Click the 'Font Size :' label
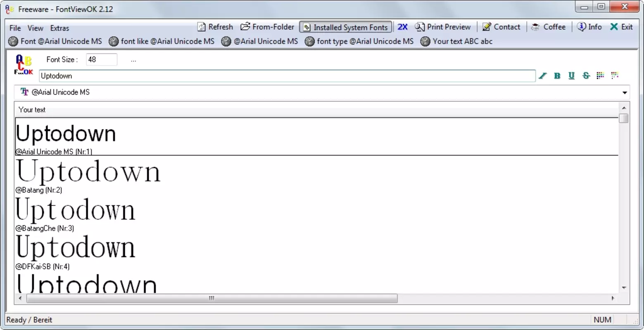Viewport: 644px width, 330px height. 62,59
